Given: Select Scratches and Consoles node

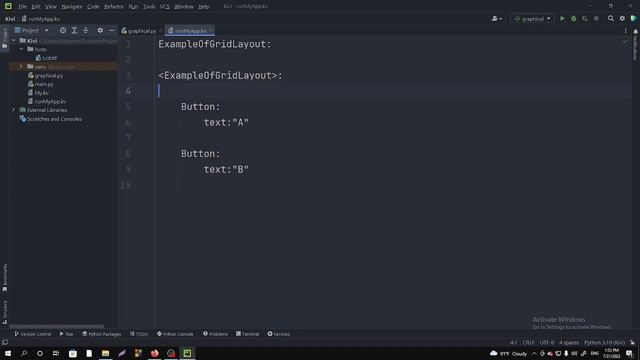Looking at the screenshot, I should pos(51,119).
